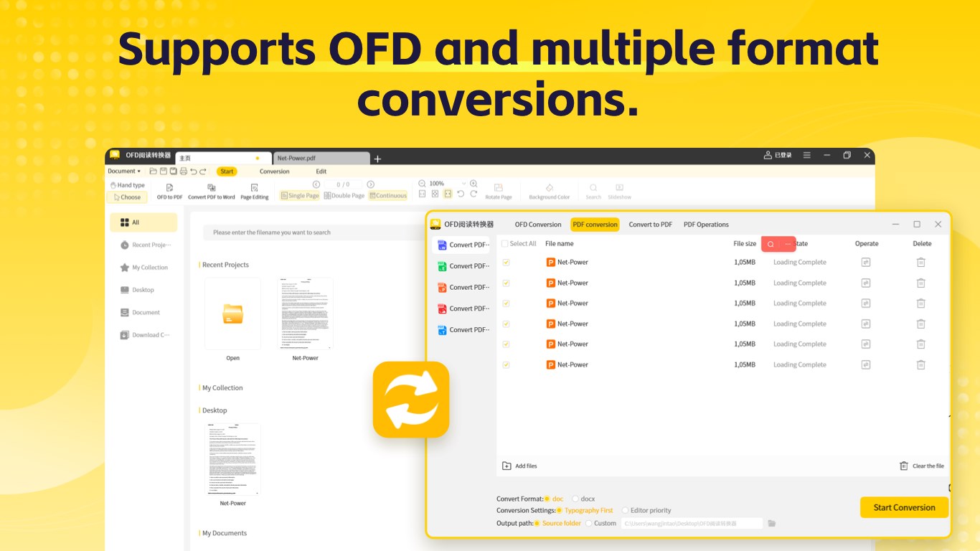Tick the Select All checkbox
980x551 pixels.
point(505,244)
